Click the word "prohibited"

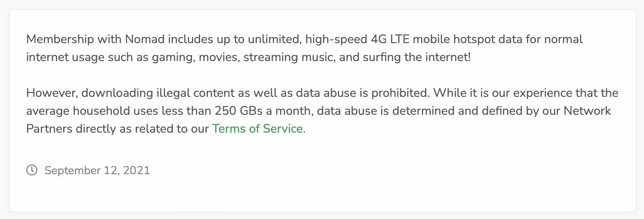pyautogui.click(x=399, y=93)
